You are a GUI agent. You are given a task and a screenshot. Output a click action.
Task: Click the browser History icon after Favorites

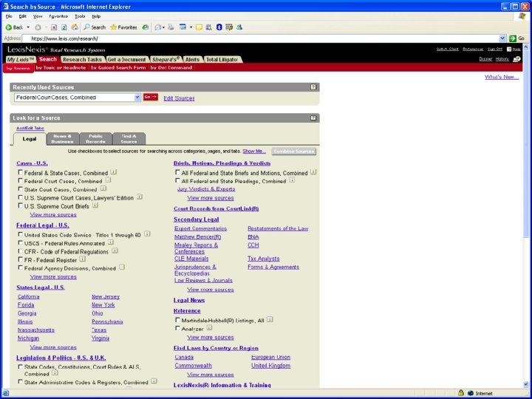pyautogui.click(x=146, y=27)
